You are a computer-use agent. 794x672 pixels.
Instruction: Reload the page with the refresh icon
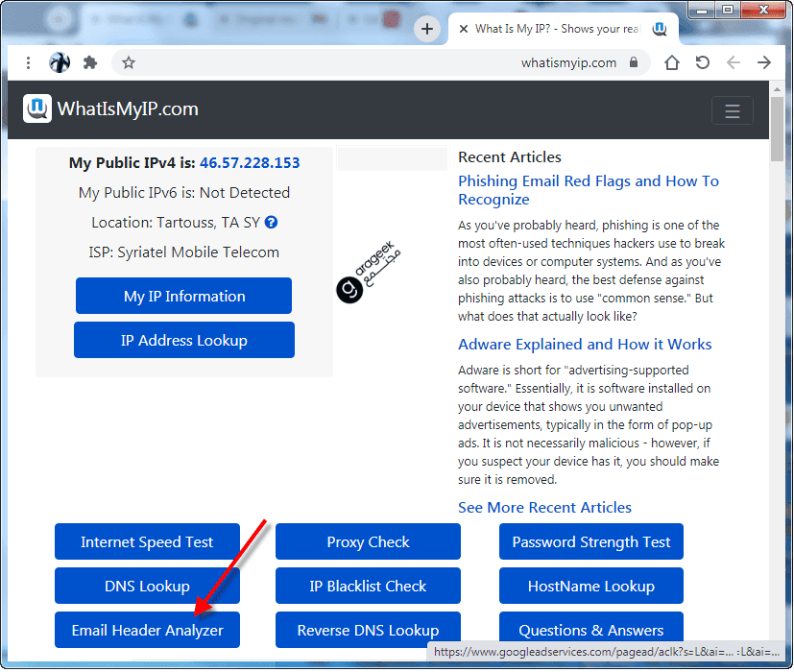703,62
